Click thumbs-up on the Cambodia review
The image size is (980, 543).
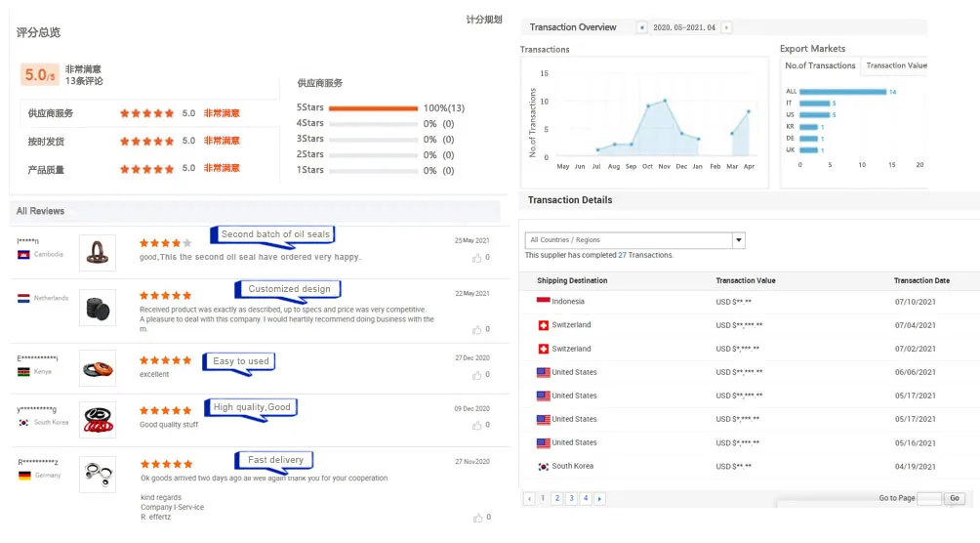point(476,258)
